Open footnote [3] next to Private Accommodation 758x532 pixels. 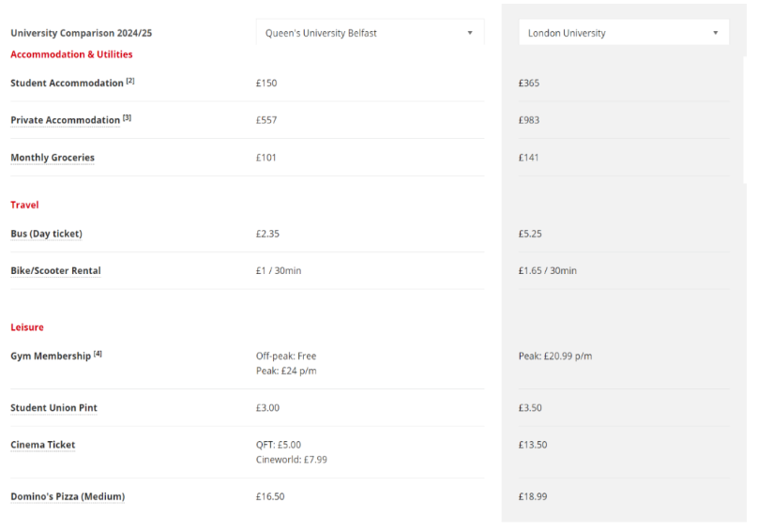pos(127,117)
